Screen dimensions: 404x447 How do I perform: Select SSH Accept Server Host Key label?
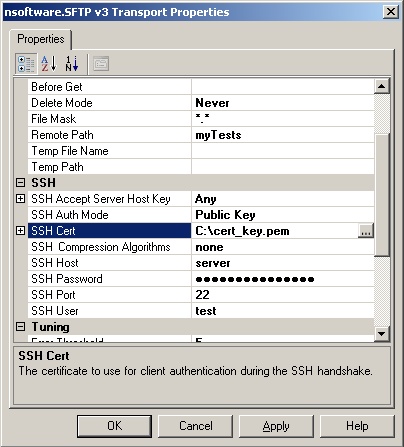(x=109, y=199)
